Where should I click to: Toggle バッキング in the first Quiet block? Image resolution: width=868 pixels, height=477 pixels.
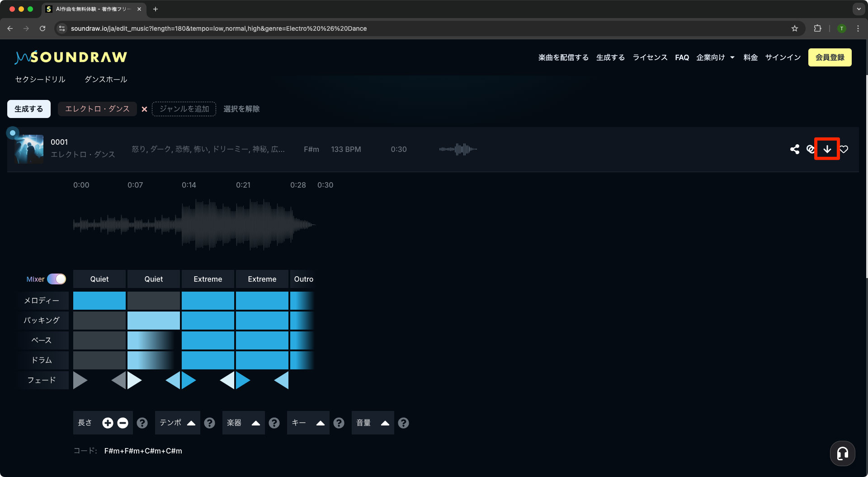(99, 321)
